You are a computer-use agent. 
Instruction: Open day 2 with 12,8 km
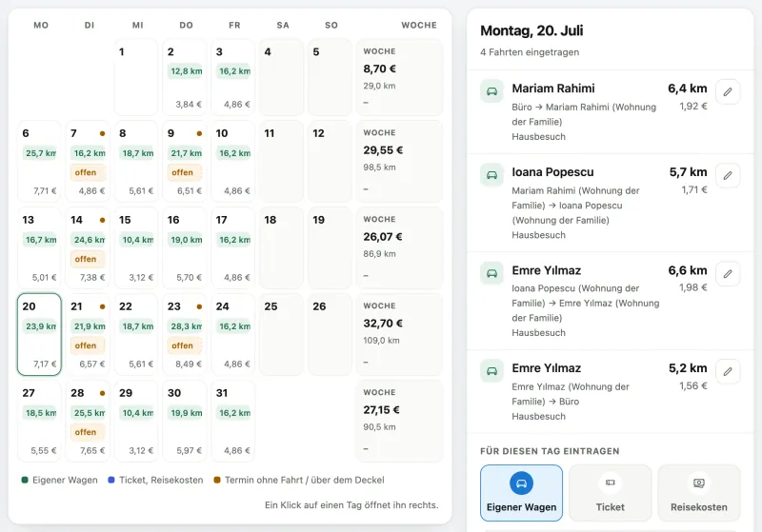point(185,77)
